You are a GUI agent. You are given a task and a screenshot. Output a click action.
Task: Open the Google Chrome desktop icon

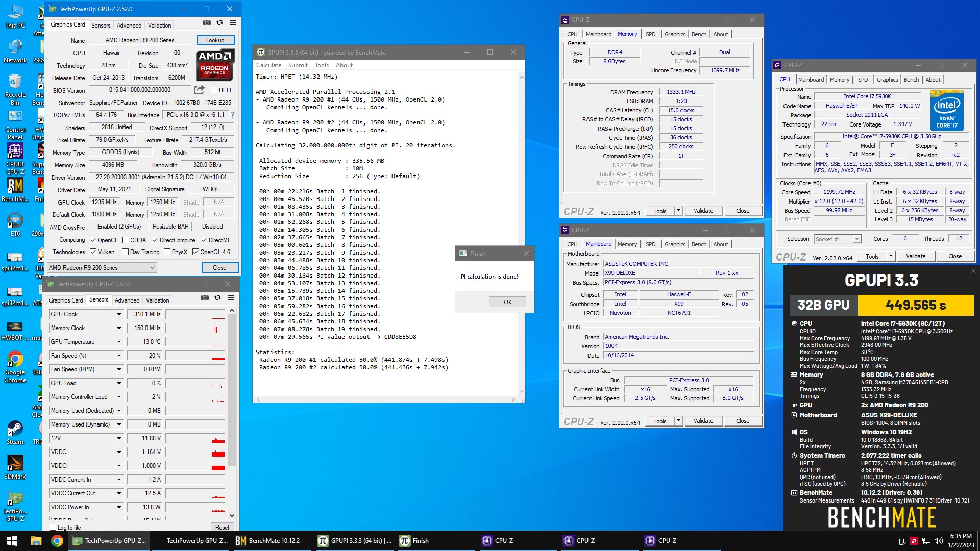15,367
